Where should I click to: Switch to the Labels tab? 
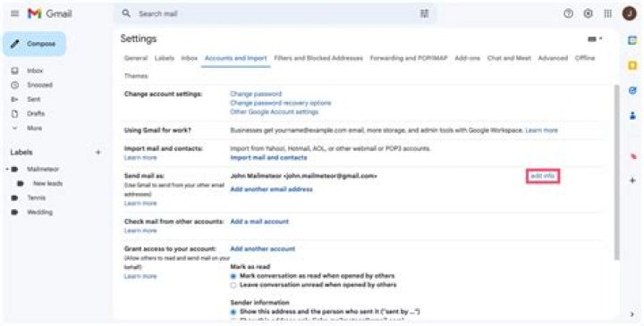pyautogui.click(x=165, y=58)
